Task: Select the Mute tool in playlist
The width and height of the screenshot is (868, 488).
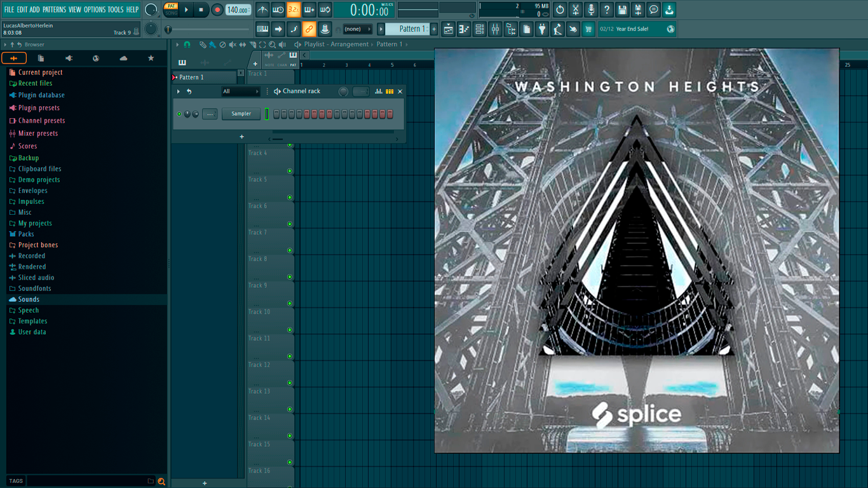Action: 233,44
